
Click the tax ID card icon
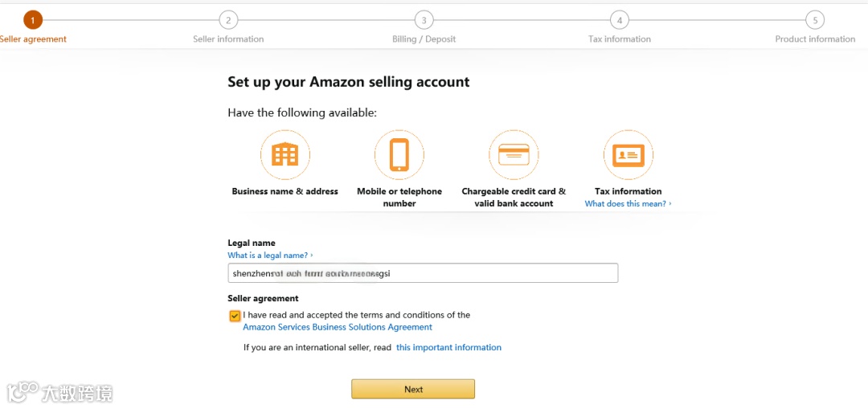pos(628,154)
